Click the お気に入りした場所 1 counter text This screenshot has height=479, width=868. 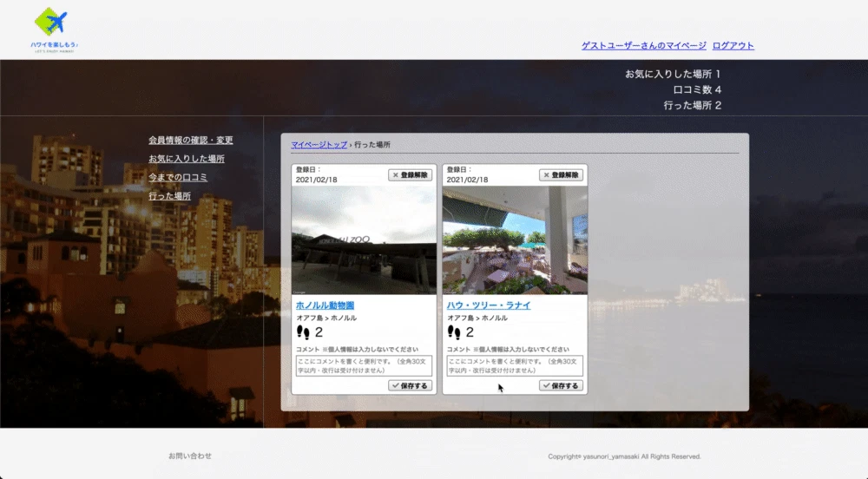[673, 74]
